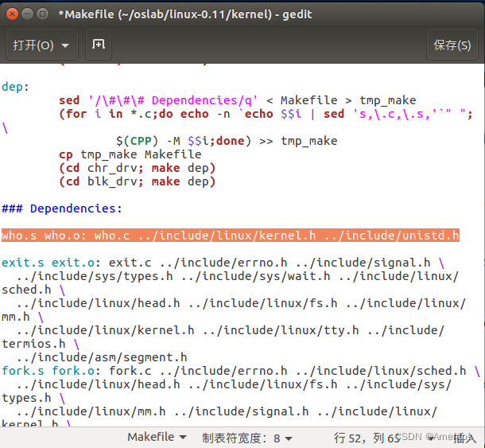Screen dimensions: 485x448
Task: Click the fork.s fork.o dependency line
Action: pyautogui.click(x=241, y=371)
